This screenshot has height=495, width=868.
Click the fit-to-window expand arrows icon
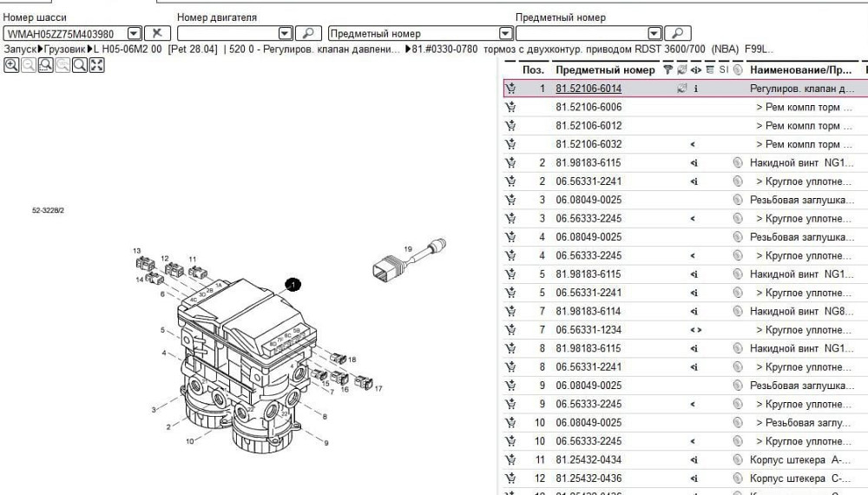point(96,66)
